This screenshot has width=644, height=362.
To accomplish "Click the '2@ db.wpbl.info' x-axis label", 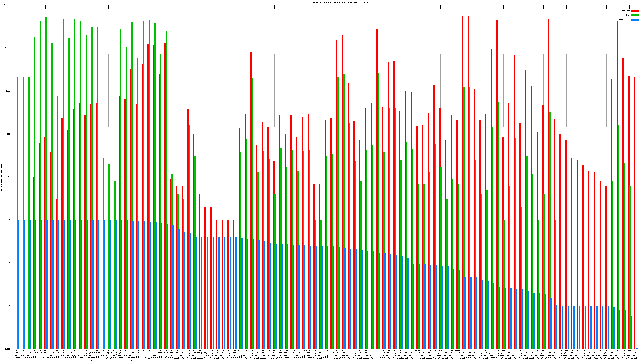I will [74, 354].
